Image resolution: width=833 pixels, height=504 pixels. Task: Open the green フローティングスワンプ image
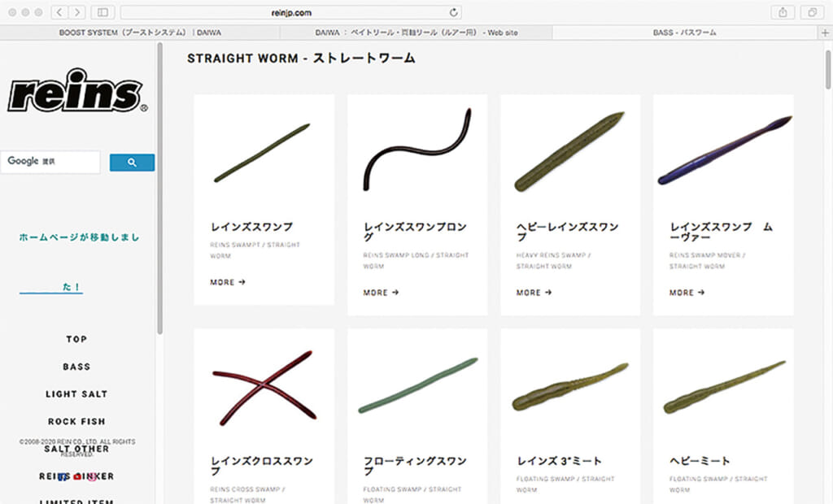click(x=418, y=385)
